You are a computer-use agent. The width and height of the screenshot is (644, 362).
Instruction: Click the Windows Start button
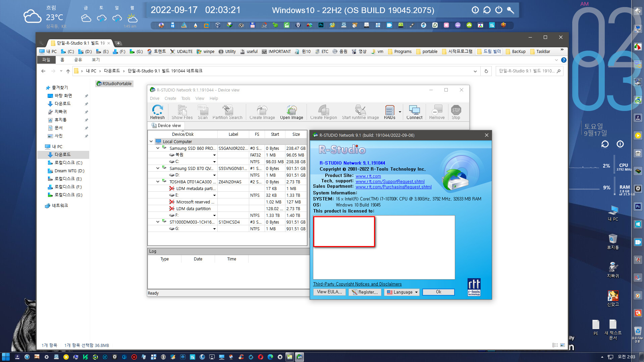(6, 357)
